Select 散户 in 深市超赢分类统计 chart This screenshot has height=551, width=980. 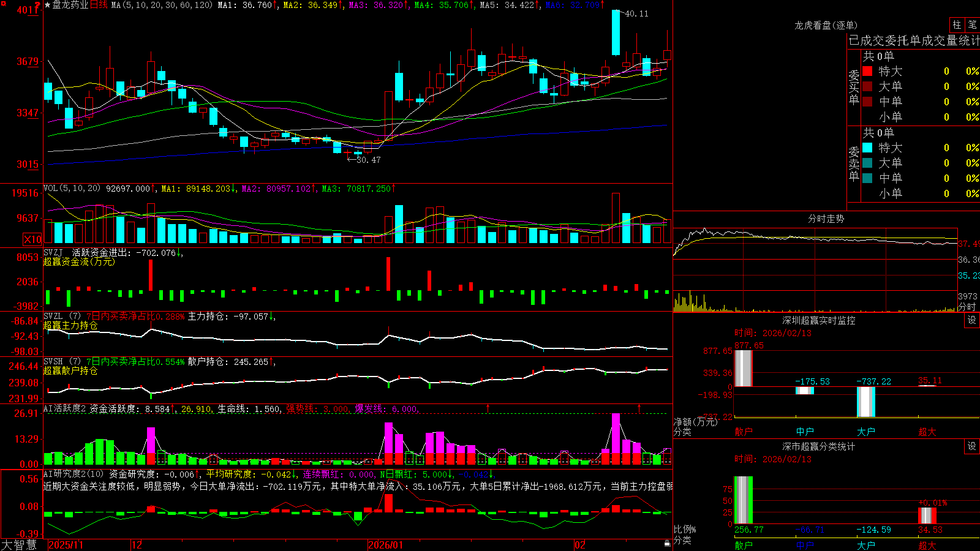point(744,545)
